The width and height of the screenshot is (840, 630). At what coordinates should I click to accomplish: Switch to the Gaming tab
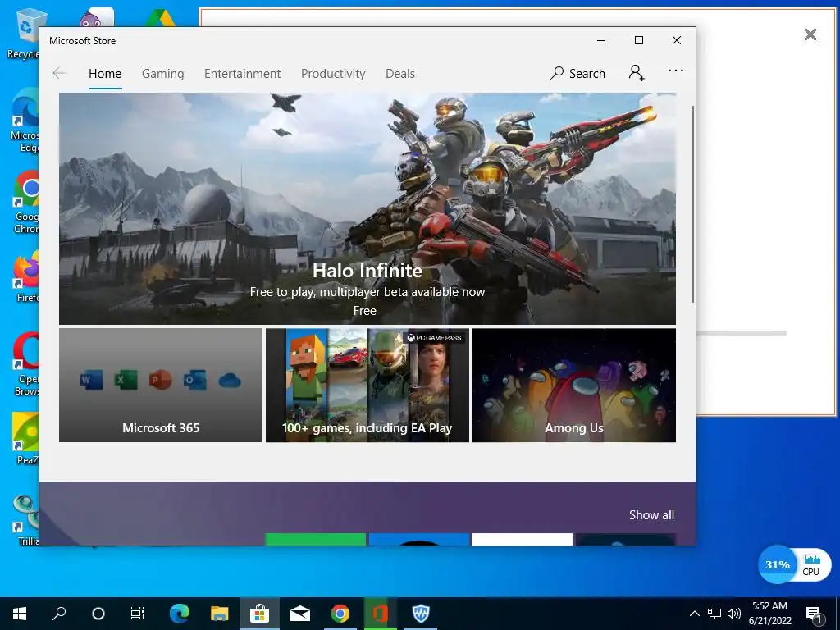[163, 73]
